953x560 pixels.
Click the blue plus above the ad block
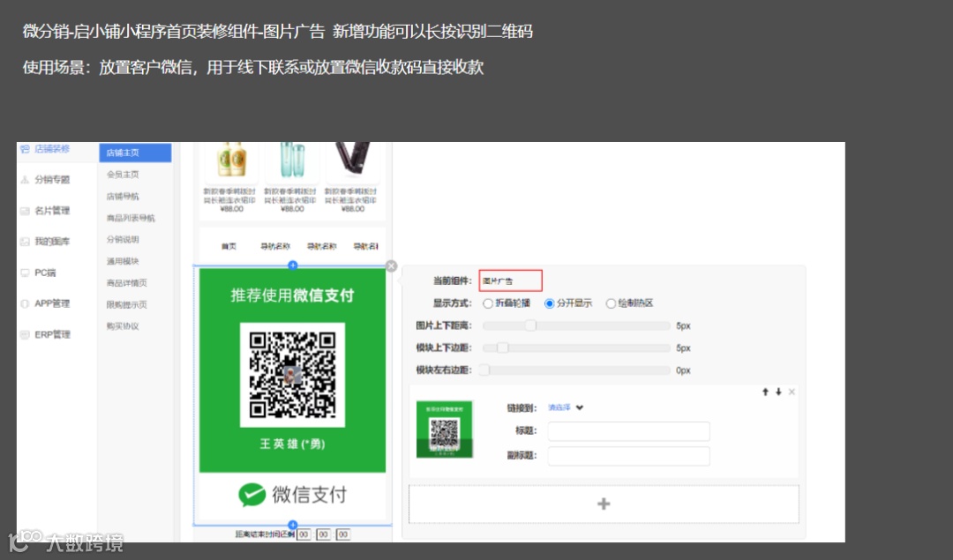(x=293, y=265)
